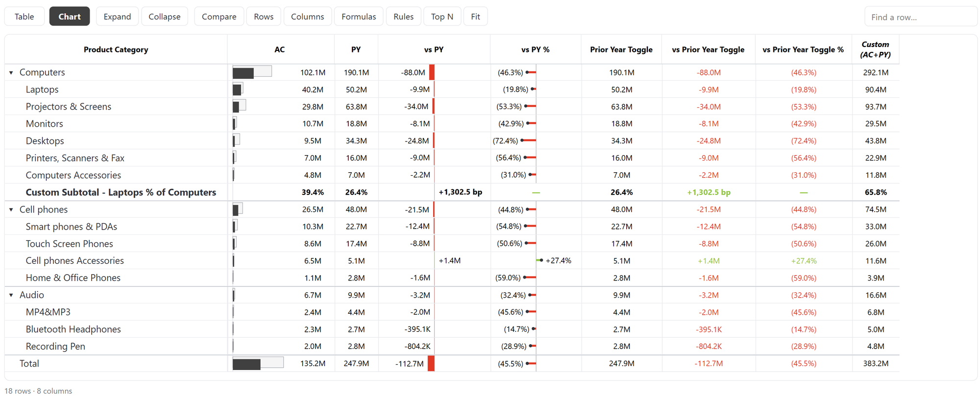The height and width of the screenshot is (396, 980).
Task: Click the '65.8%' custom subtotal value
Action: pyautogui.click(x=876, y=192)
